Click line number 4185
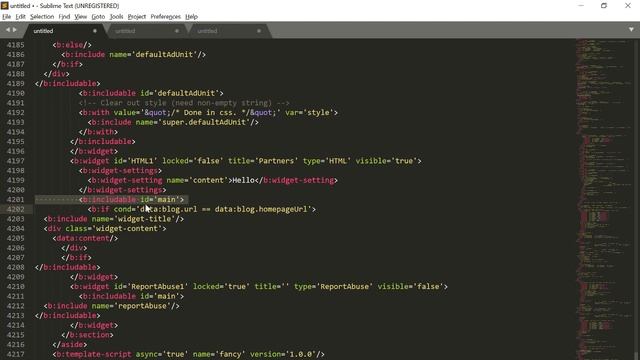Image resolution: width=640 pixels, height=360 pixels. pyautogui.click(x=16, y=45)
